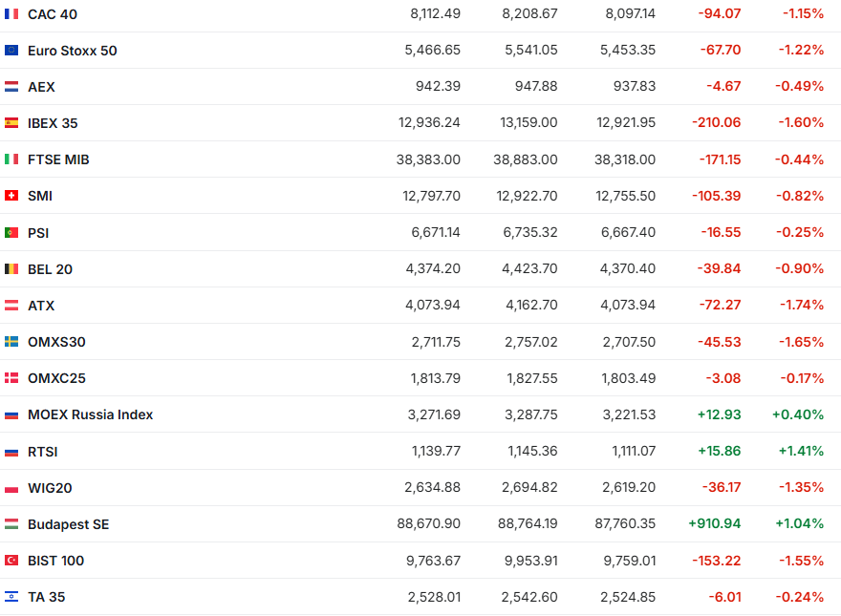Viewport: 841px width, 616px height.
Task: Click the Netherlands flag icon next to AEX
Action: [x=11, y=87]
